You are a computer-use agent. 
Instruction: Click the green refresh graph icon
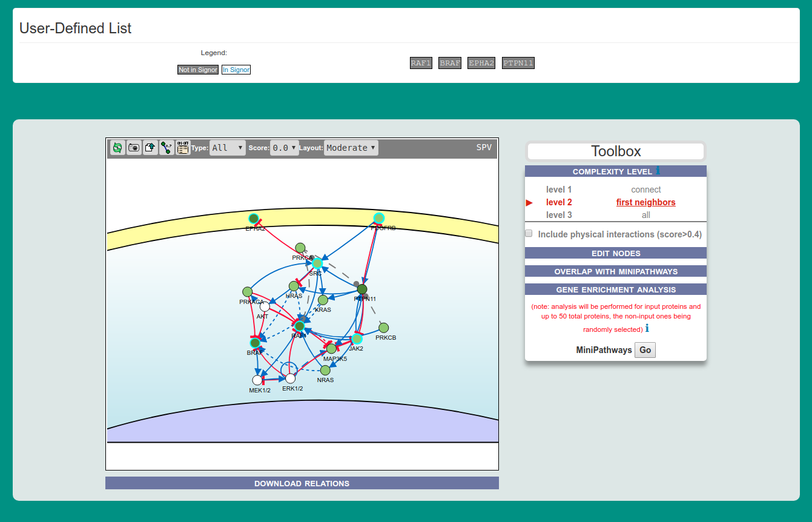(118, 147)
